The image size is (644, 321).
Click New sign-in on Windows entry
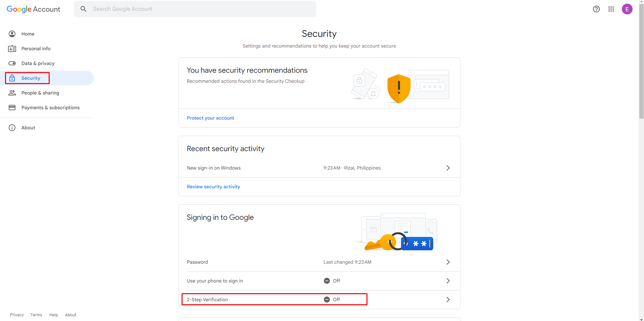coord(214,168)
